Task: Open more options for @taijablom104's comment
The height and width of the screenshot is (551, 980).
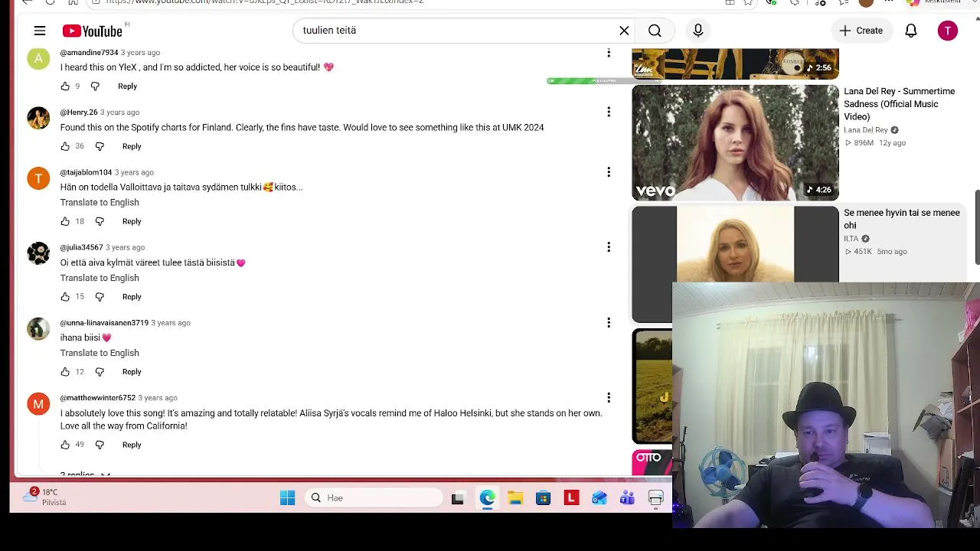Action: coord(609,172)
